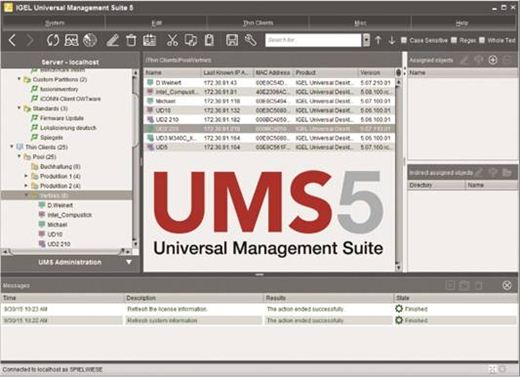Image resolution: width=520 pixels, height=377 pixels.
Task: Sort messages by Time column
Action: pos(63,298)
